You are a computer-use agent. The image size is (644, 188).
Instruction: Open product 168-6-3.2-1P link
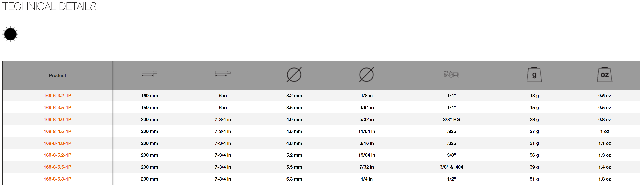coord(58,95)
